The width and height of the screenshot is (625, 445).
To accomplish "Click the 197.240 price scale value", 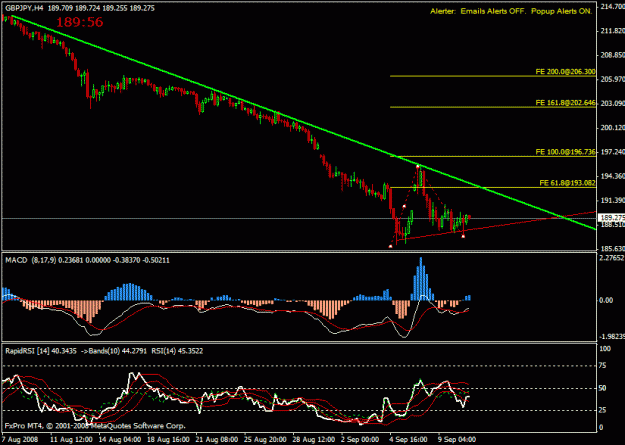I will tap(612, 152).
